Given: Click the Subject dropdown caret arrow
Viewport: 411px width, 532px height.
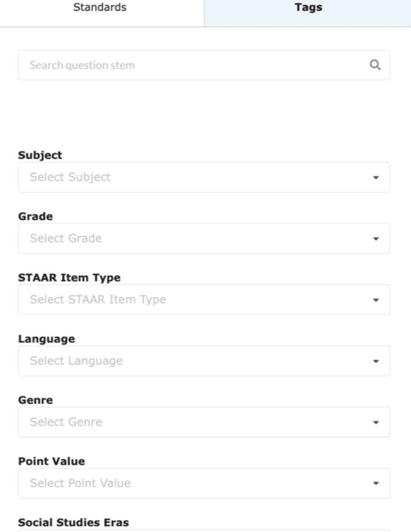Looking at the screenshot, I should 376,178.
